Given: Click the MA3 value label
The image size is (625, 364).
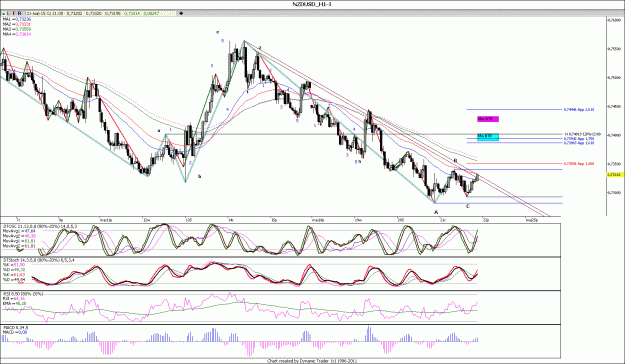Looking at the screenshot, I should point(17,30).
